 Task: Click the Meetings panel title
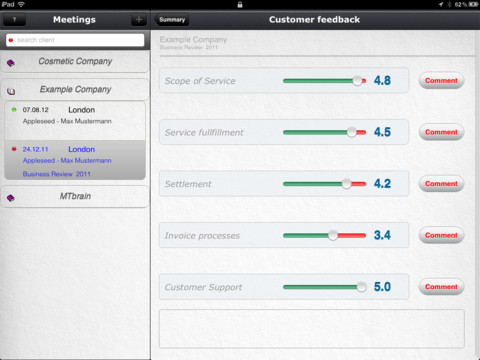[x=74, y=20]
